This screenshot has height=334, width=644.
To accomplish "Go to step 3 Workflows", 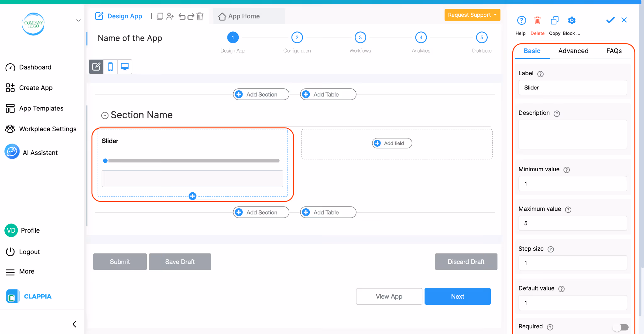I will click(x=360, y=37).
